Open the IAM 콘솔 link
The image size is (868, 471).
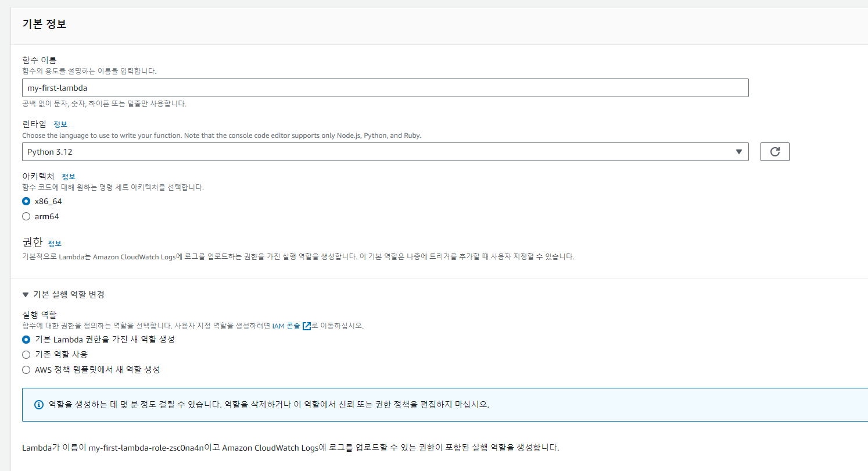point(286,326)
